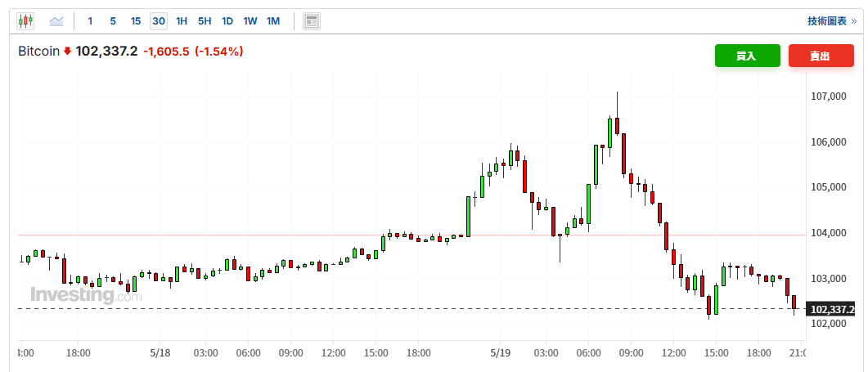Viewport: 868px width, 372px height.
Task: Open the 技術圖表 link
Action: [x=831, y=21]
